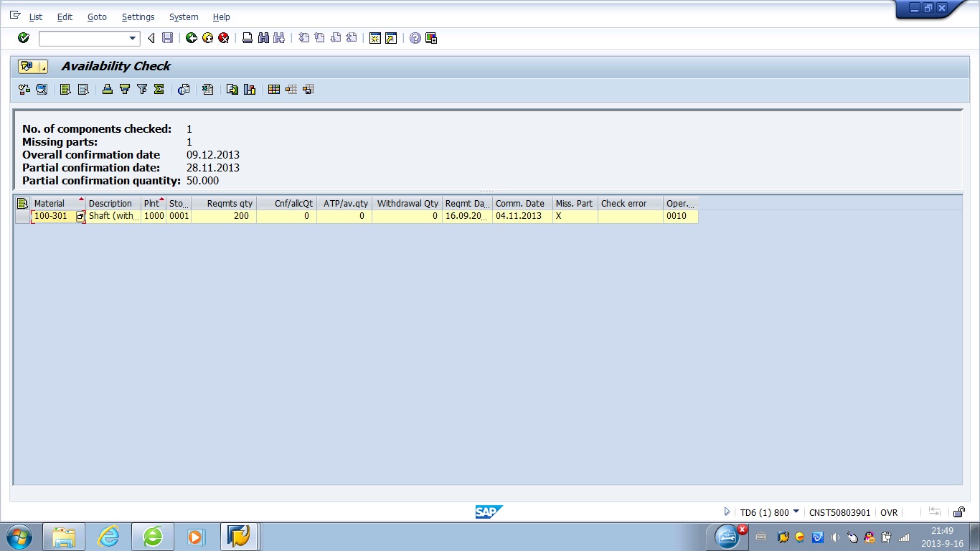
Task: Sort the list in ascending order
Action: click(x=108, y=90)
